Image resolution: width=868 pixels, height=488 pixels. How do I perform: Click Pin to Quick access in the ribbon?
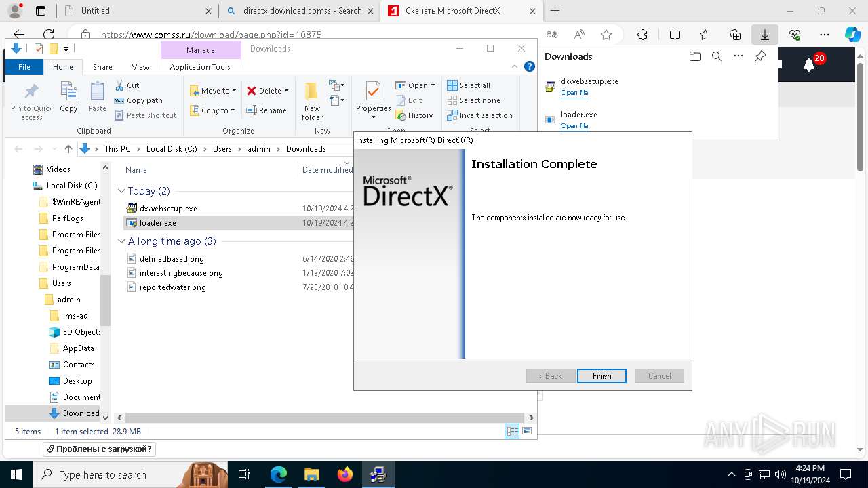pyautogui.click(x=31, y=102)
